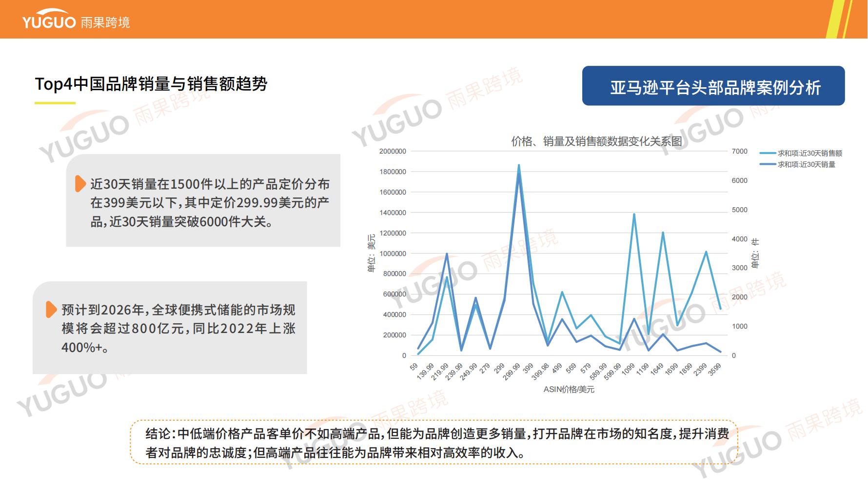Viewport: 868px width, 489px height.
Task: Click x-axis label 3599
Action: click(x=714, y=370)
